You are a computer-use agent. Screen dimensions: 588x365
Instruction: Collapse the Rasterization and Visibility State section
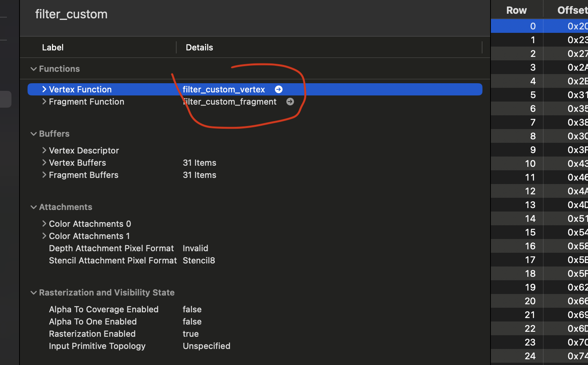pyautogui.click(x=34, y=292)
